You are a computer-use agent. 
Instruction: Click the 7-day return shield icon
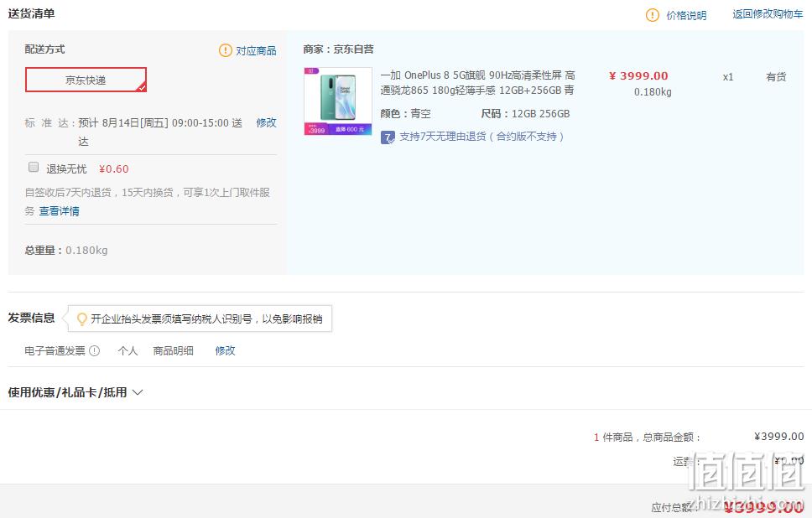(388, 137)
